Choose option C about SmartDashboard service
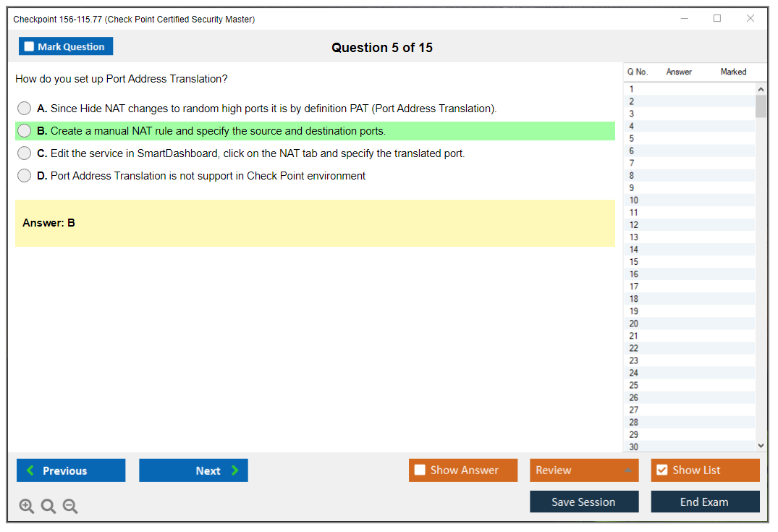This screenshot has width=778, height=532. point(24,153)
